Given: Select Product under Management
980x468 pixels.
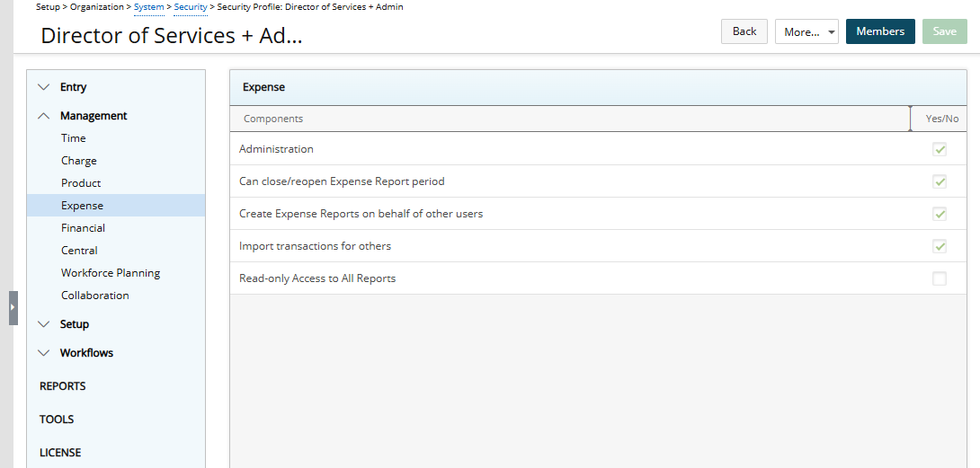Looking at the screenshot, I should (x=81, y=183).
